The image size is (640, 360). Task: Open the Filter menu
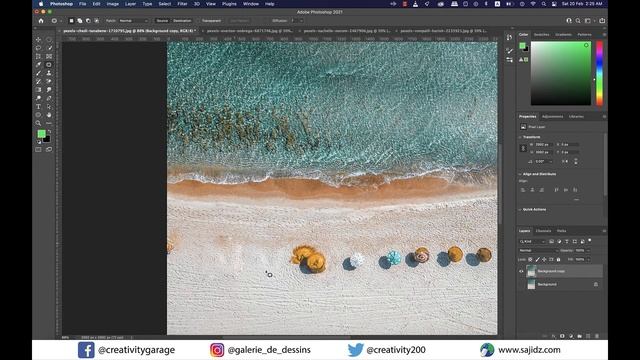point(182,4)
